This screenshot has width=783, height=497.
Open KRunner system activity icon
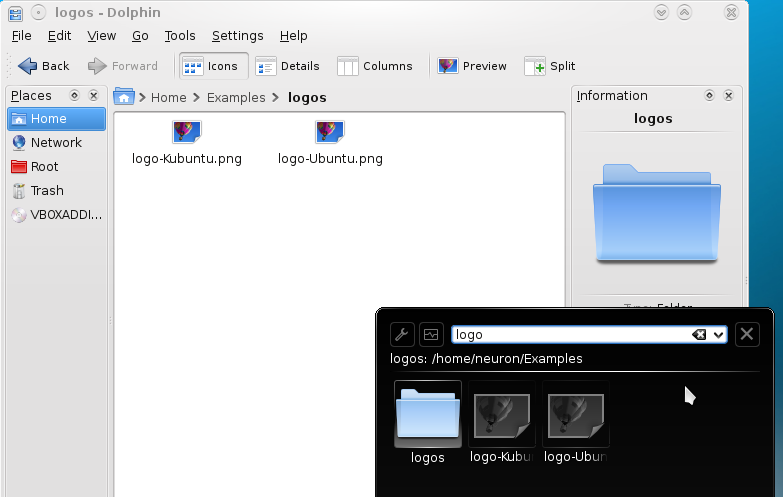click(x=431, y=334)
